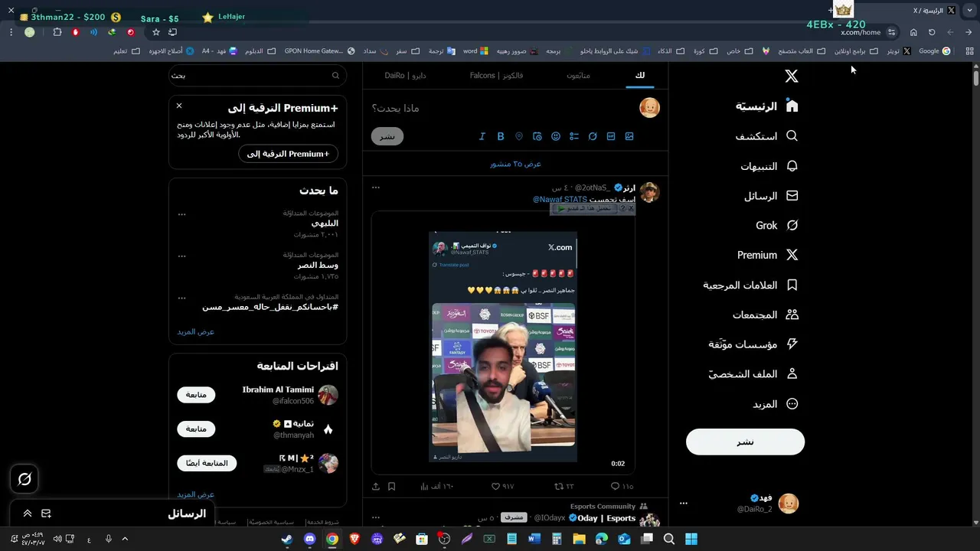The image size is (980, 551).
Task: Switch to the فالكونز | Falcons tab
Action: (496, 75)
